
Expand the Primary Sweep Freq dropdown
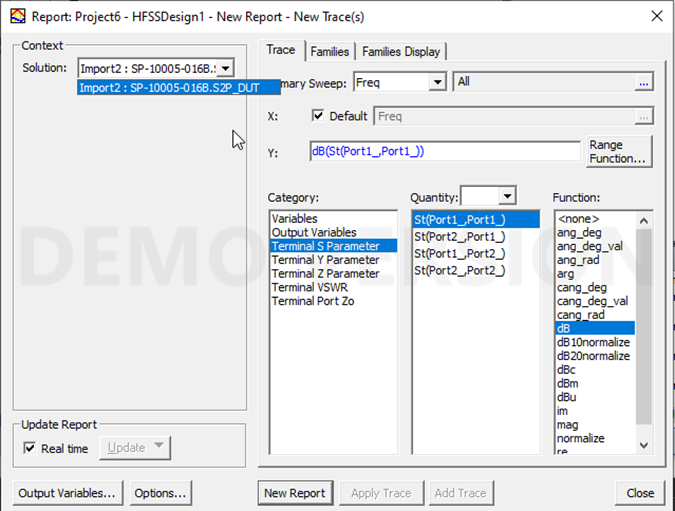tap(436, 82)
